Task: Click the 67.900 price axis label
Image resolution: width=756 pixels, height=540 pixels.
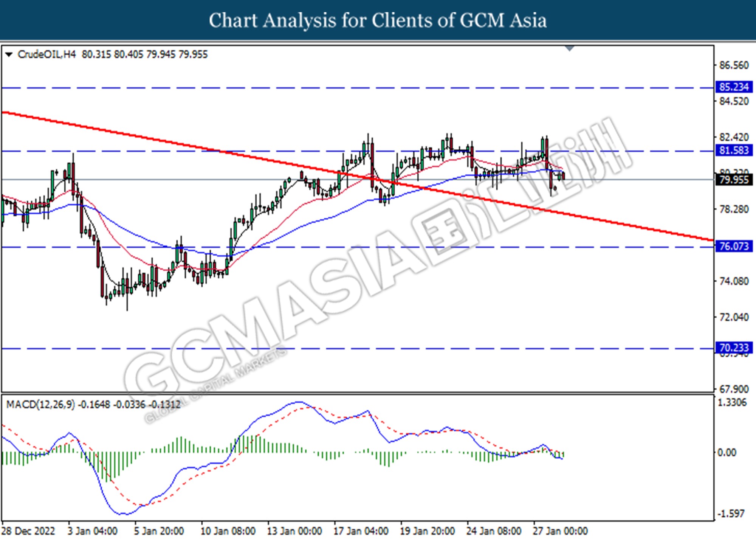Action: click(x=734, y=389)
